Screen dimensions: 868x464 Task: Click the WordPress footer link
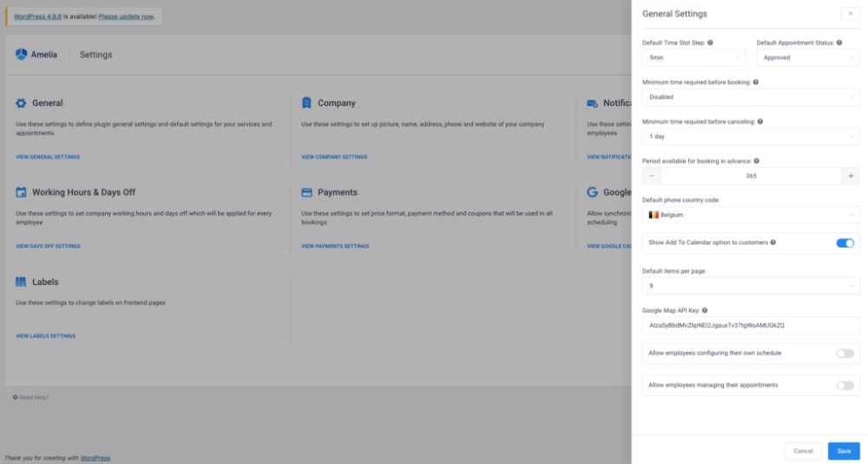95,458
